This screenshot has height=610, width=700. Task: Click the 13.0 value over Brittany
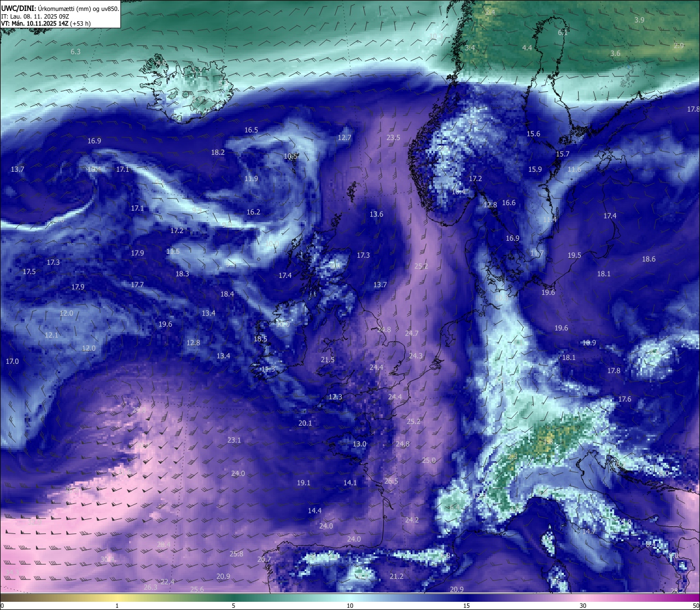(x=359, y=444)
